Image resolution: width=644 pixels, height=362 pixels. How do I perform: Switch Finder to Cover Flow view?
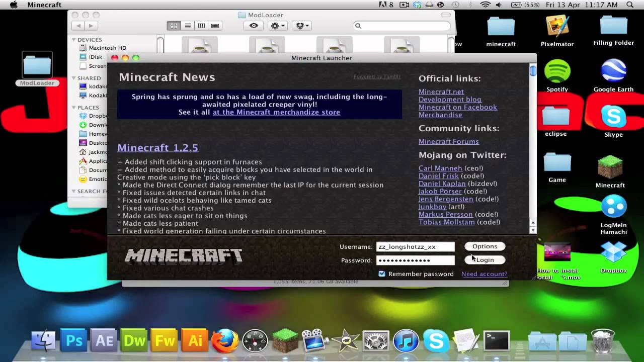[x=215, y=26]
